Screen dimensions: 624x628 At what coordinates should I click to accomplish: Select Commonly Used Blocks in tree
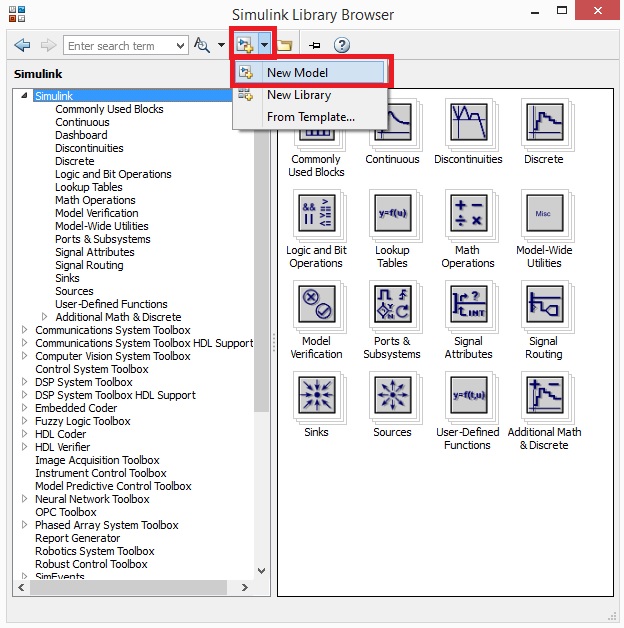click(109, 109)
